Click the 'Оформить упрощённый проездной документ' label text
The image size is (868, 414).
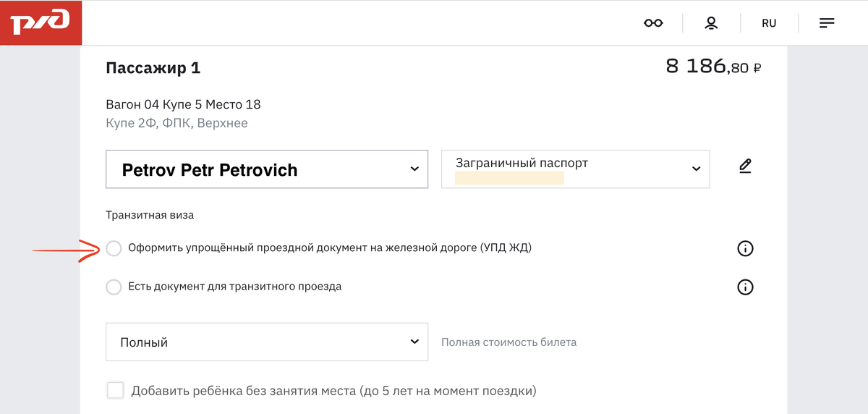[330, 248]
